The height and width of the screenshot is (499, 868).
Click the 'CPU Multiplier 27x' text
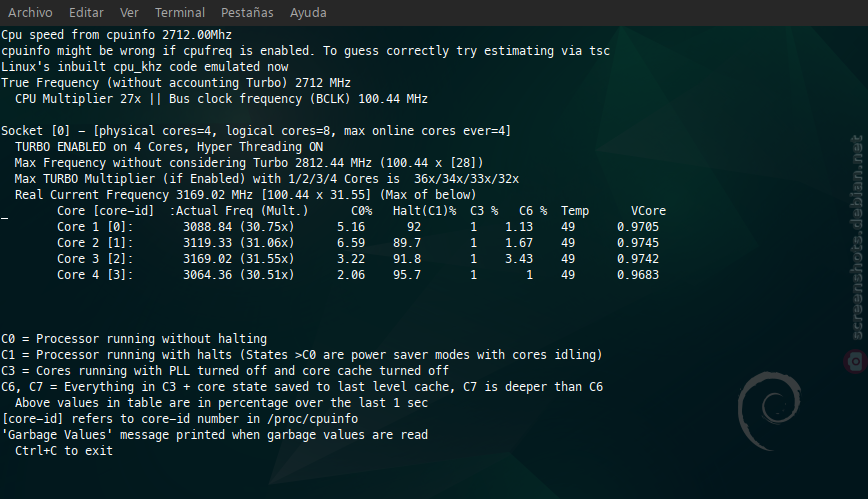78,99
